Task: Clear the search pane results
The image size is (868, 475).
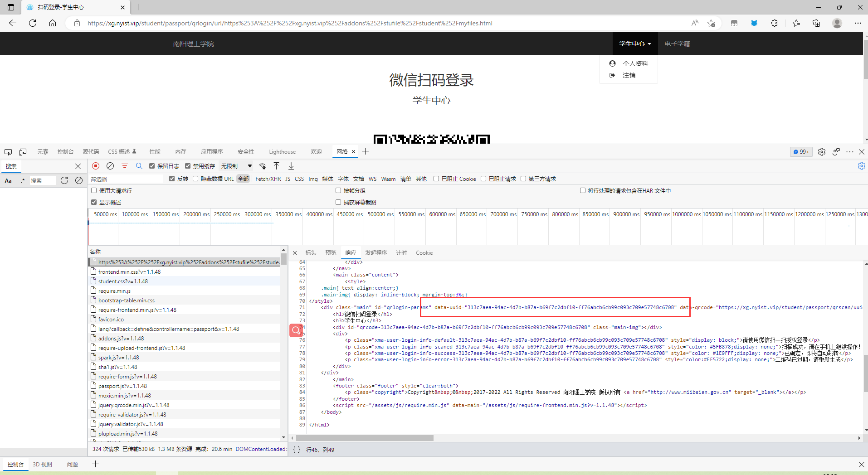Action: tap(79, 180)
